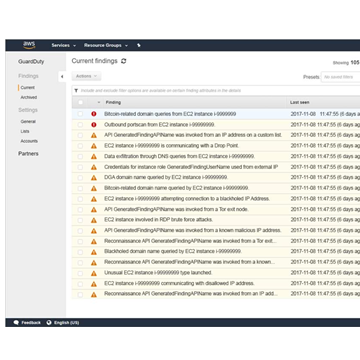Open Accounts under Settings

pos(29,141)
